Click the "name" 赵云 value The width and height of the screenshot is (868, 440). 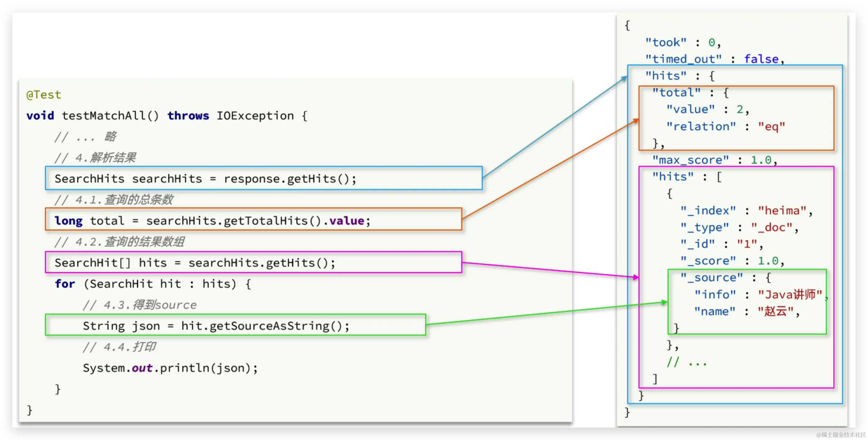coord(775,311)
